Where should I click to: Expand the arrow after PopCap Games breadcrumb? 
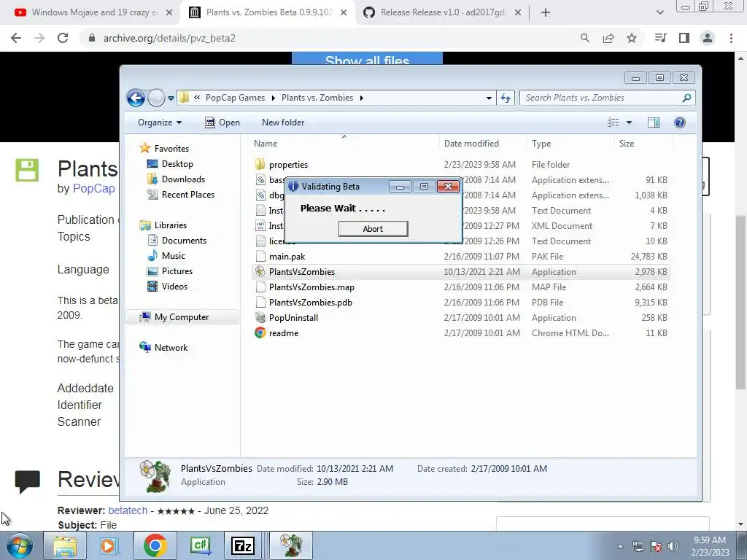pyautogui.click(x=274, y=98)
